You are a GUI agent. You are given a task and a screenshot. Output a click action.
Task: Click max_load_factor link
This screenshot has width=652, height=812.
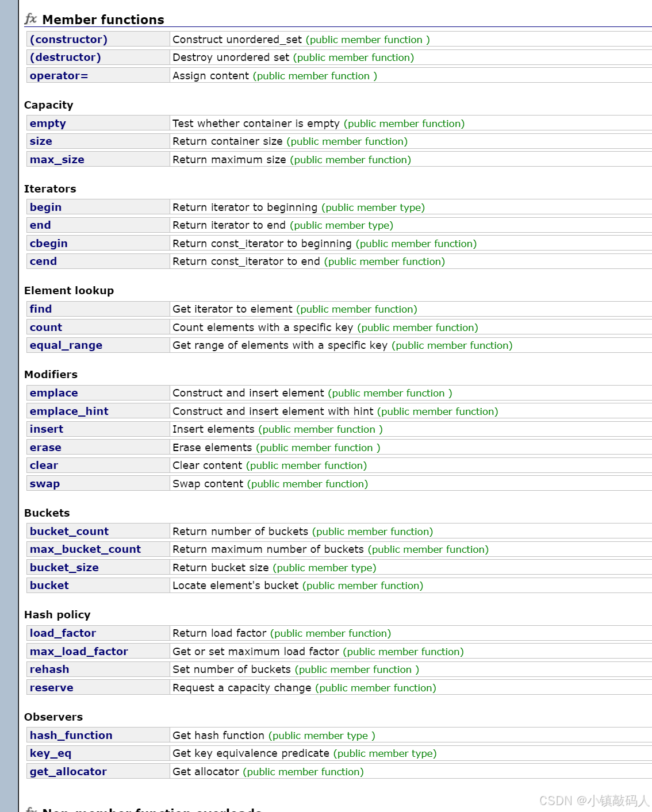click(79, 652)
